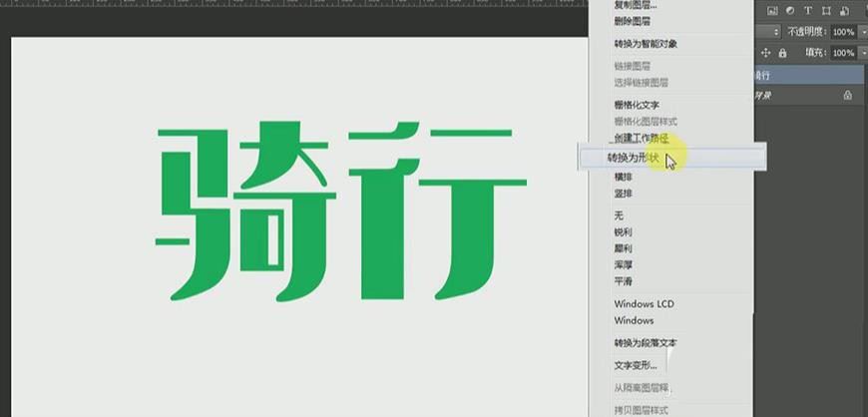Viewport: 868px width, 417px height.
Task: Click the lock icon on 背景 layer
Action: (x=847, y=95)
